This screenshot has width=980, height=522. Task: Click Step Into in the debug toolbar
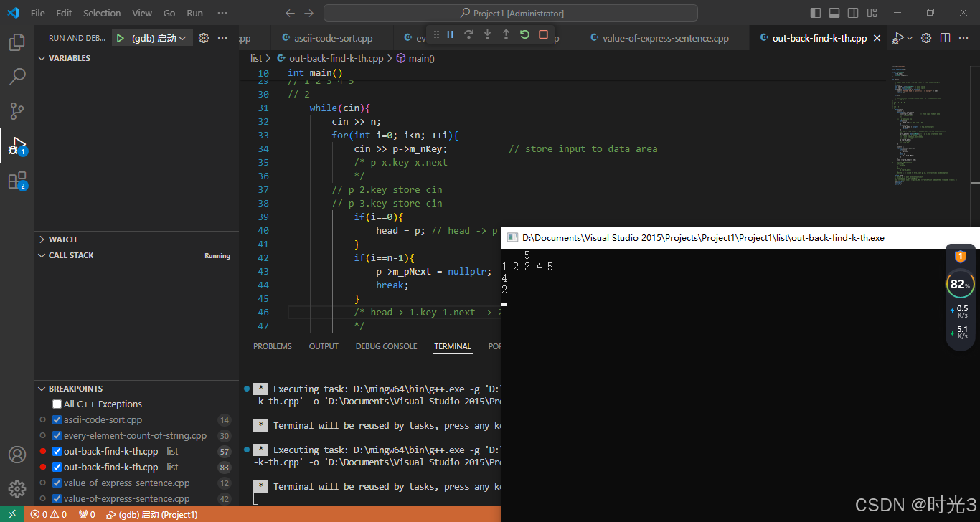[x=488, y=34]
